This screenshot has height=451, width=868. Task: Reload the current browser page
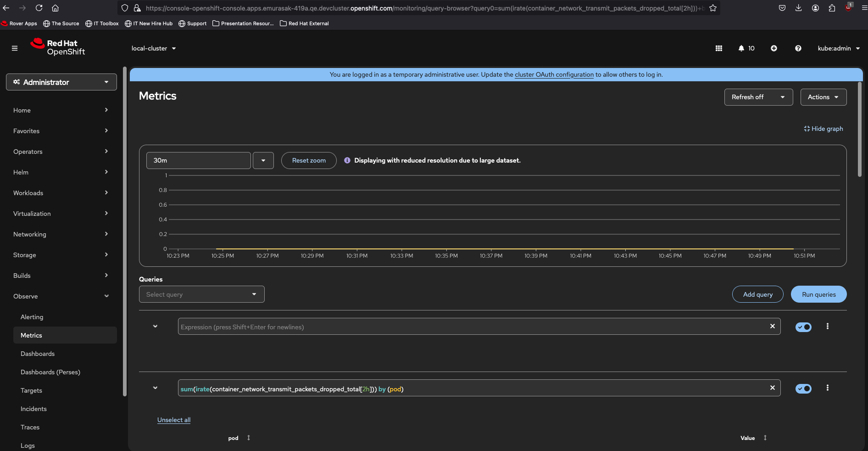pos(39,8)
